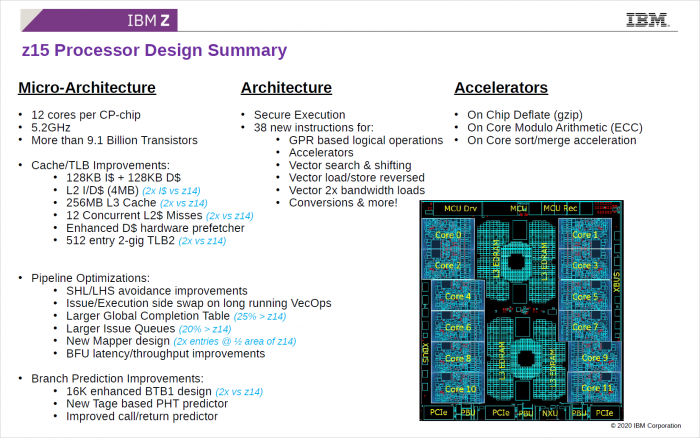
Task: Select '128KB I$ + 128KB D$' line
Action: (x=124, y=178)
